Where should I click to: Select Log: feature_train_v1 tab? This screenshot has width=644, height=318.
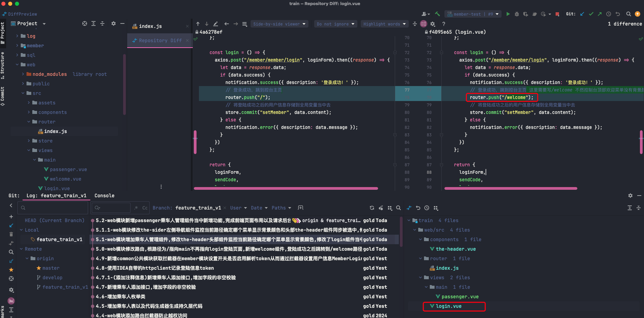click(x=56, y=196)
